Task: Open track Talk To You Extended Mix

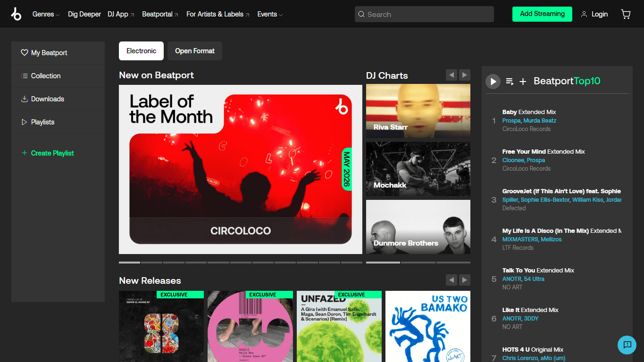Action: (x=538, y=271)
